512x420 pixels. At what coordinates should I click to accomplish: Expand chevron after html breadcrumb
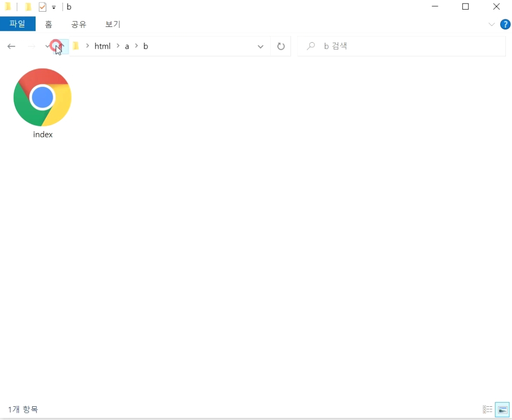tap(118, 46)
